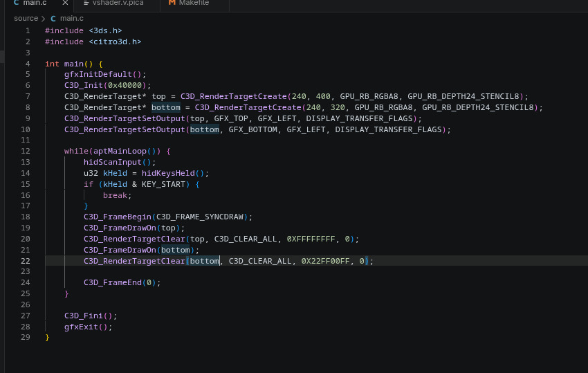
Task: Click KEY_START in the if condition
Action: [163, 184]
